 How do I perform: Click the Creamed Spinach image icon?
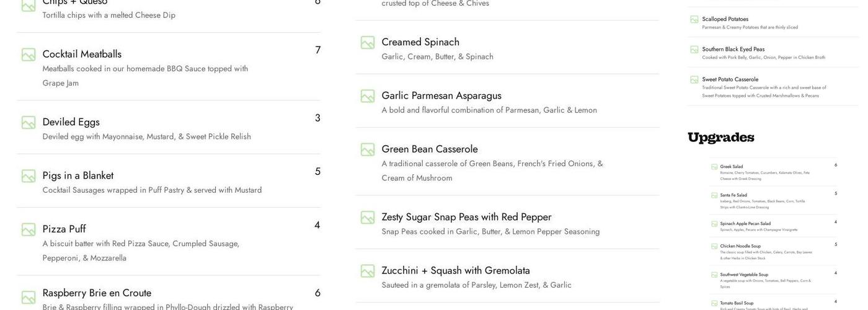coord(368,43)
